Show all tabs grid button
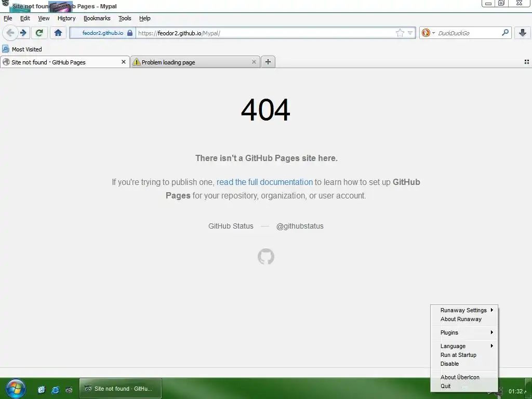 point(527,62)
